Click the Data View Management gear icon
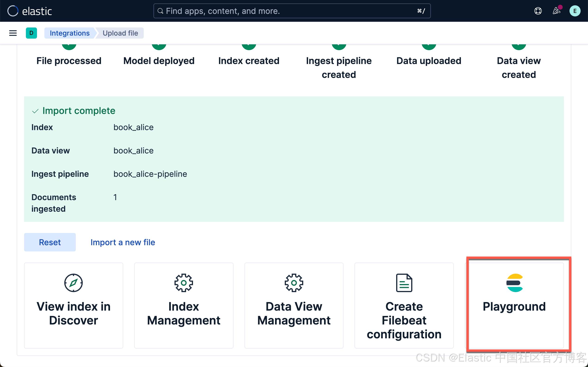 tap(294, 283)
